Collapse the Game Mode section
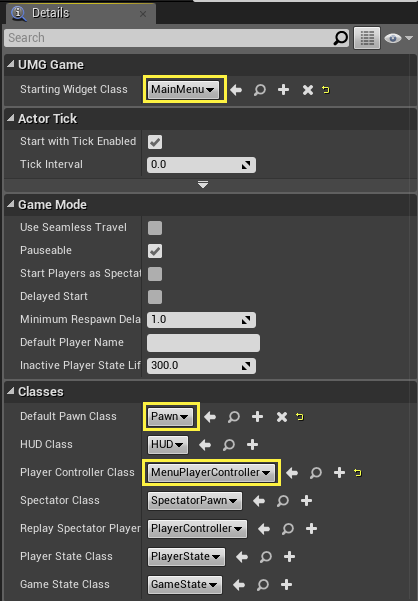The width and height of the screenshot is (418, 601). [11, 204]
